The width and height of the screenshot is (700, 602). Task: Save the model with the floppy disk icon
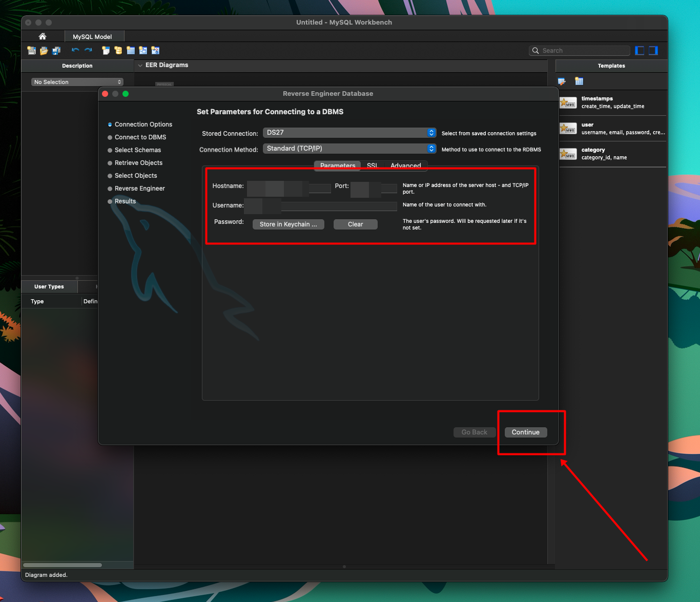point(56,50)
